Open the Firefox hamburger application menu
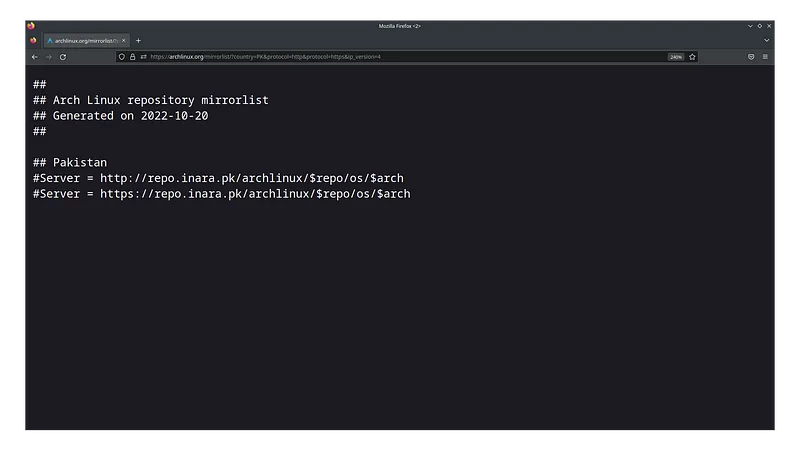This screenshot has width=800, height=460. click(765, 57)
